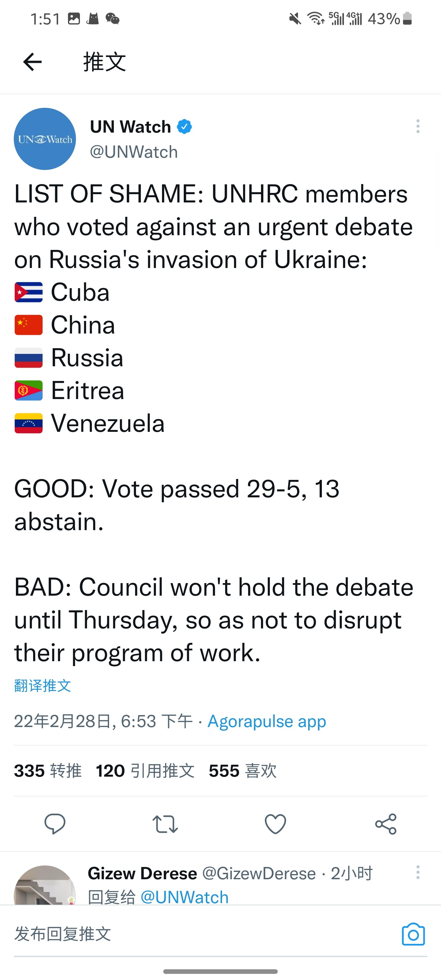Tap the reply speech bubble icon
This screenshot has width=441, height=980.
click(x=55, y=824)
